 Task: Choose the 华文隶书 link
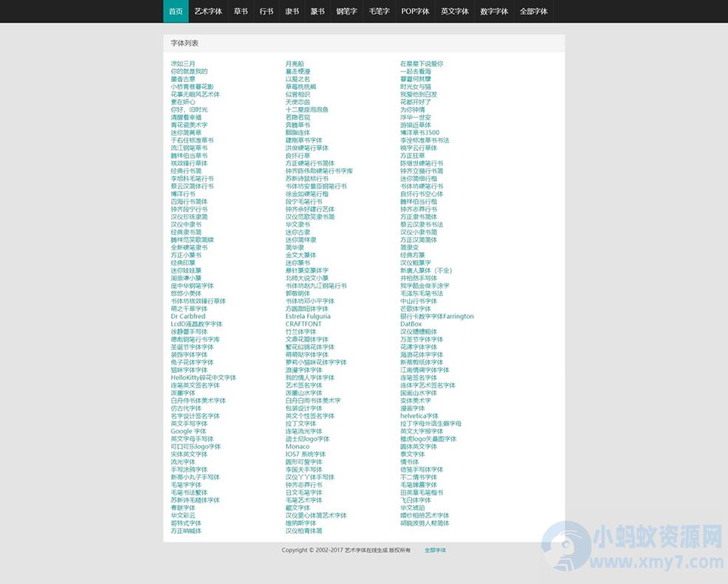pyautogui.click(x=298, y=224)
